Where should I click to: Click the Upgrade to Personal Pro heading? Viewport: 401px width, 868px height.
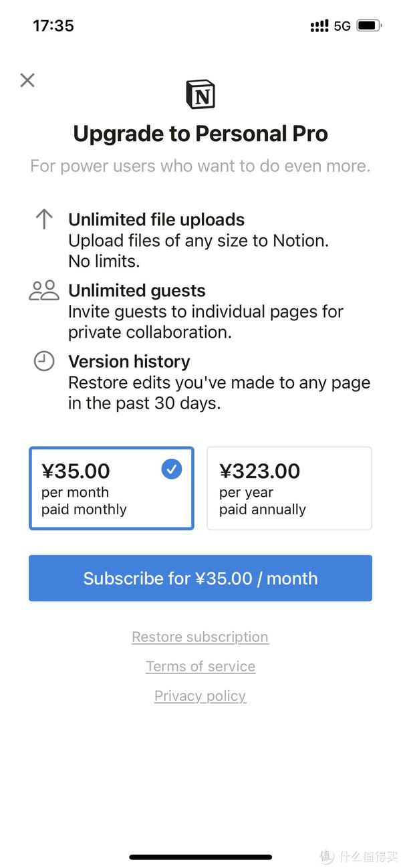(x=200, y=133)
